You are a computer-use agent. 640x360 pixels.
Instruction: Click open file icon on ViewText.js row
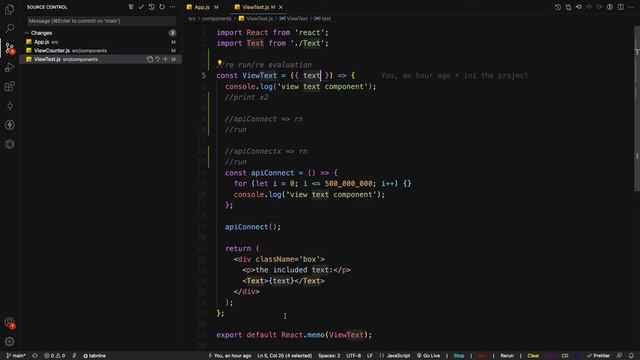[x=150, y=59]
